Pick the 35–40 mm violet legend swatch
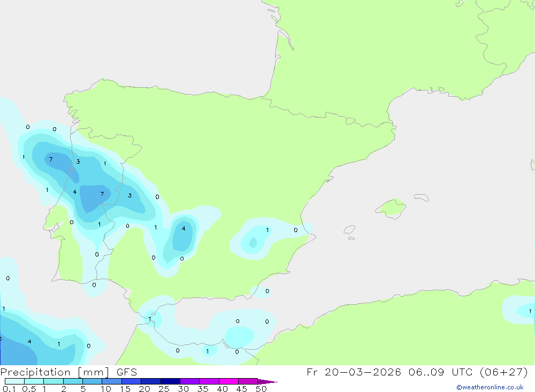 pos(209,381)
